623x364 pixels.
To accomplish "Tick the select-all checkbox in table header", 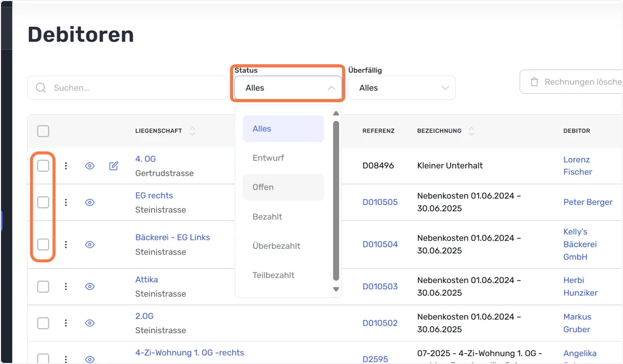I will click(x=43, y=131).
